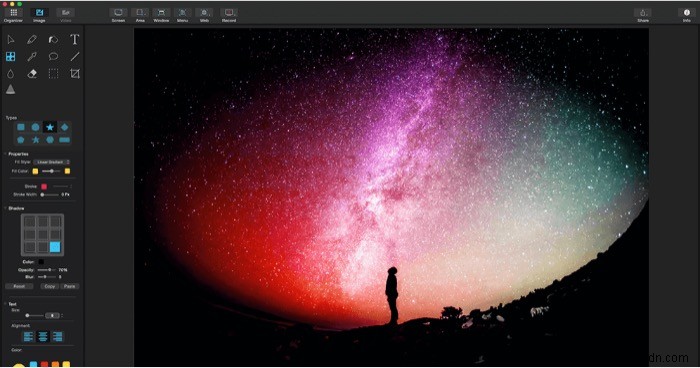Select the arrow cursor tool
The height and width of the screenshot is (368, 700).
tap(11, 40)
